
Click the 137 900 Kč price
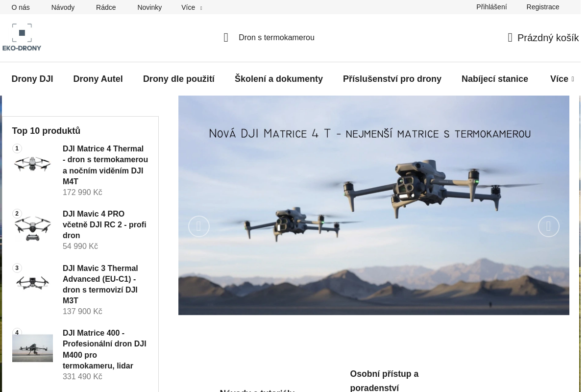coord(82,312)
